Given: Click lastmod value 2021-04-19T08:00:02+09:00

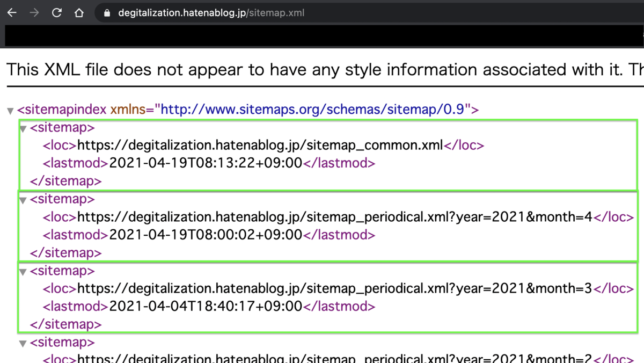Looking at the screenshot, I should click(x=206, y=235).
